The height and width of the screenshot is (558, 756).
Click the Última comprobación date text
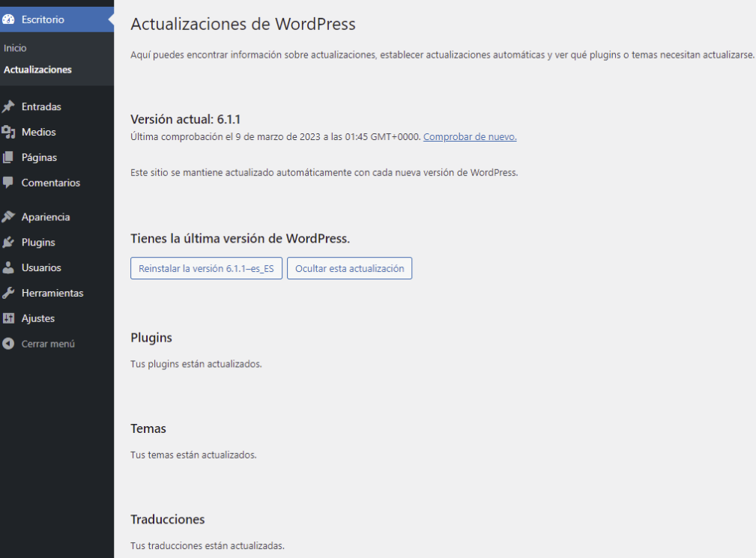(x=275, y=137)
